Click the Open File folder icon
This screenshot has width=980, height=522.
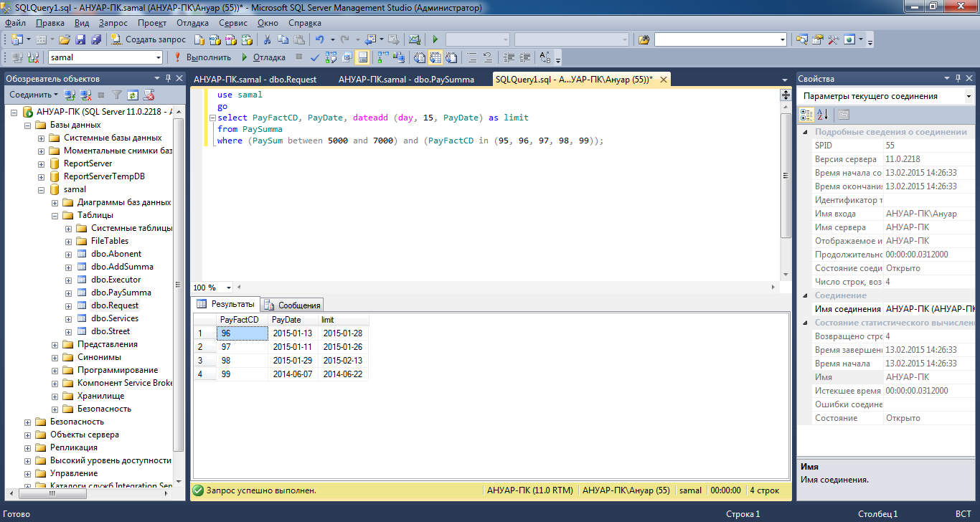tap(65, 40)
